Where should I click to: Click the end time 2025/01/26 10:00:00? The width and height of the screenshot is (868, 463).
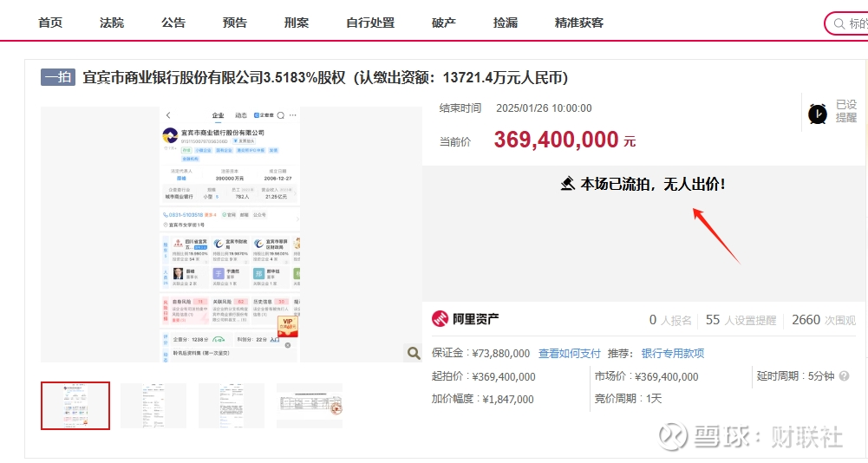pyautogui.click(x=544, y=108)
